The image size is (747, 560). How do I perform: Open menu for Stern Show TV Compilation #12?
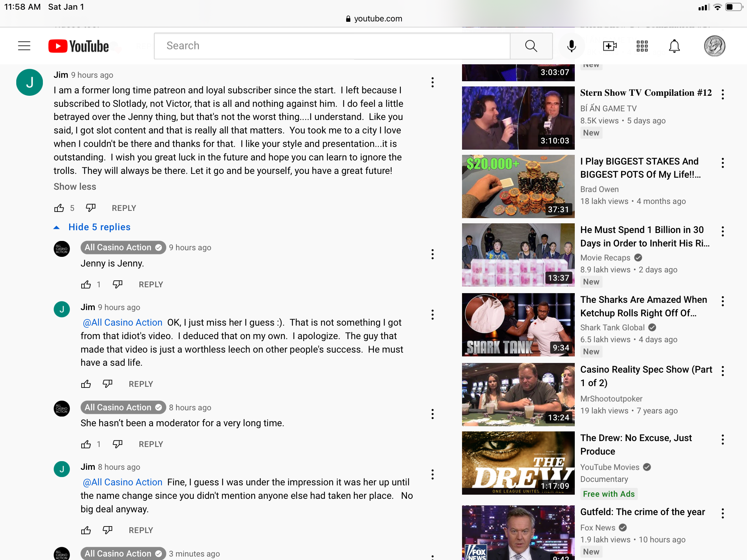tap(722, 94)
